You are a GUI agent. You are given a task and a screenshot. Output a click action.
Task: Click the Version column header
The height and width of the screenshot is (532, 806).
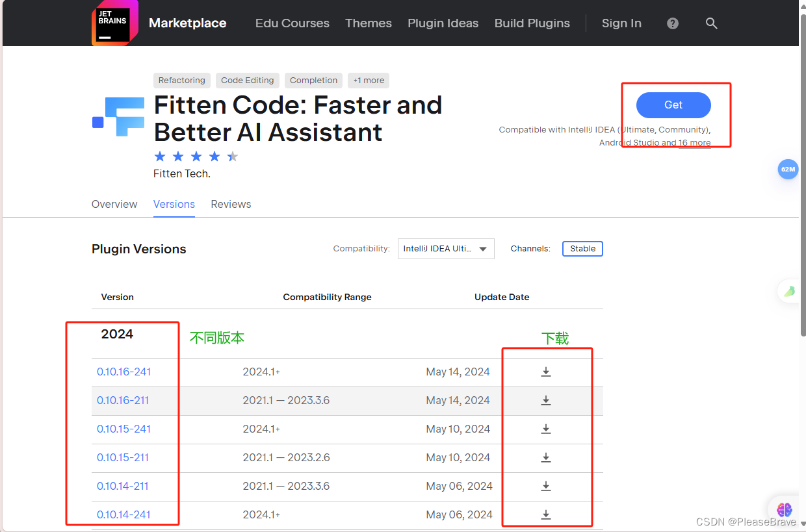(x=118, y=297)
